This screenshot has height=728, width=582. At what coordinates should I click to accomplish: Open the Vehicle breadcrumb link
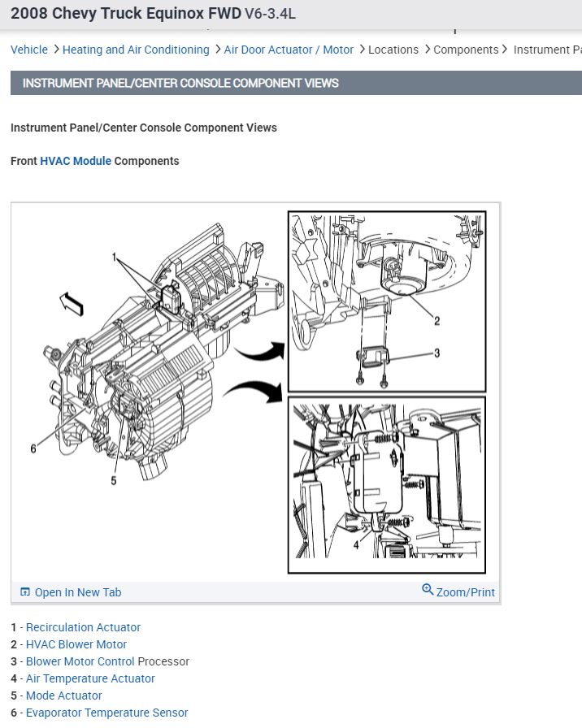[x=29, y=50]
